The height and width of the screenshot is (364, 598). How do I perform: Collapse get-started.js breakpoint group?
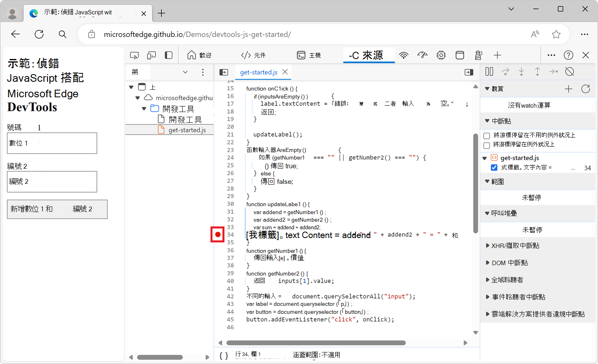click(485, 158)
